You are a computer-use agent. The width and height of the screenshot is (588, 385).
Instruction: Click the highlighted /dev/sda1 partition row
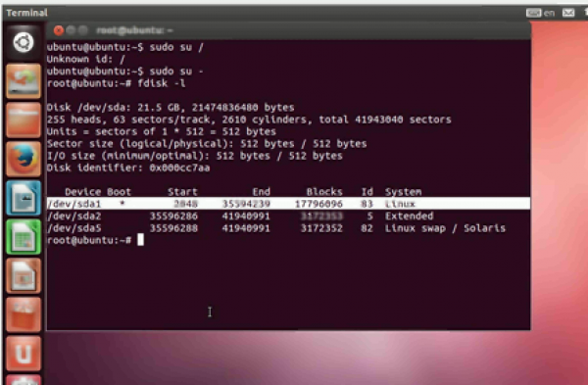(x=288, y=204)
